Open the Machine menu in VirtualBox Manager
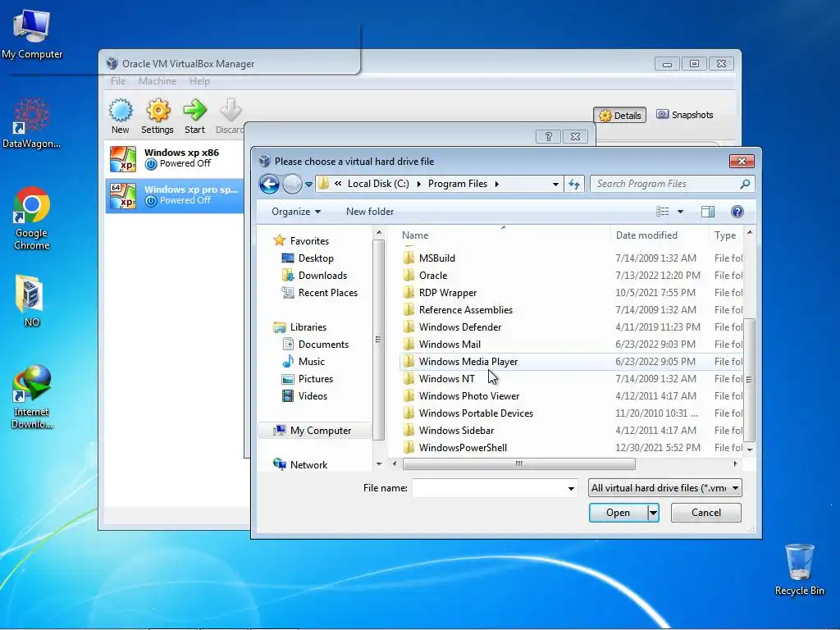The width and height of the screenshot is (840, 630). 157,81
